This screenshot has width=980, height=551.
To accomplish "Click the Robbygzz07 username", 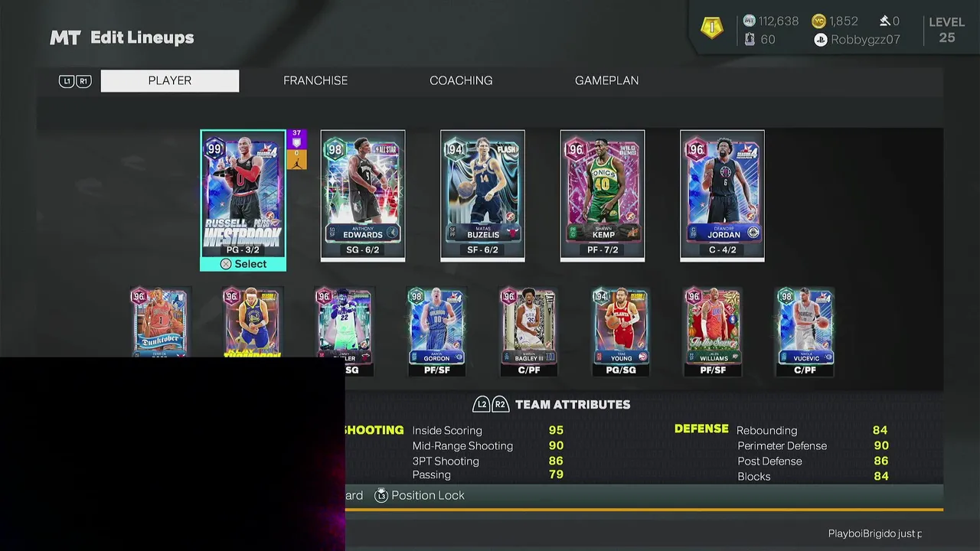I will tap(865, 40).
